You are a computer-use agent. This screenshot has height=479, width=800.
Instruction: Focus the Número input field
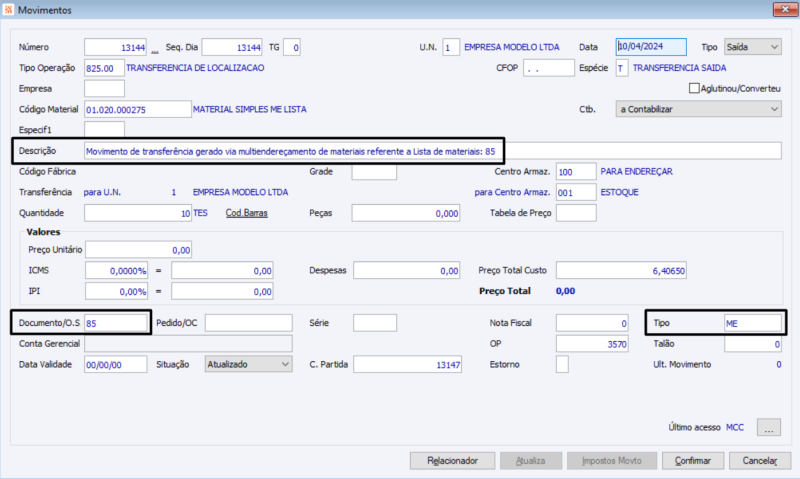(x=115, y=47)
